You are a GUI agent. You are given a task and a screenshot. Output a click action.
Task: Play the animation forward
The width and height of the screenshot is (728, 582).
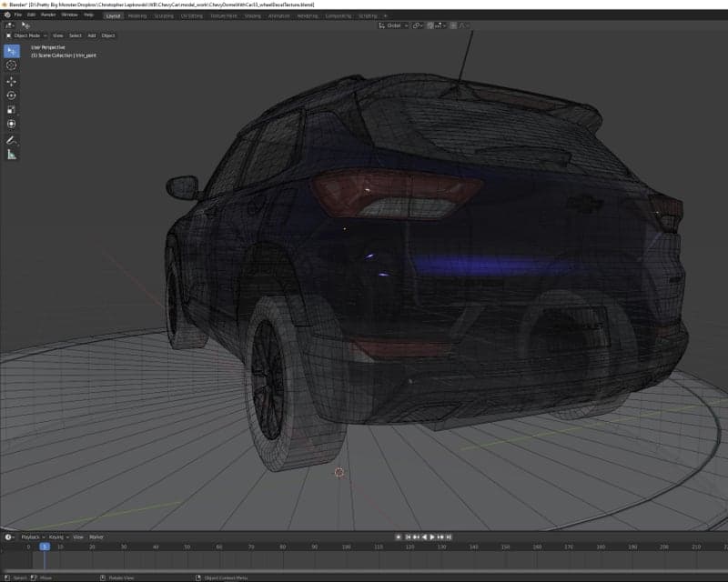tap(432, 537)
